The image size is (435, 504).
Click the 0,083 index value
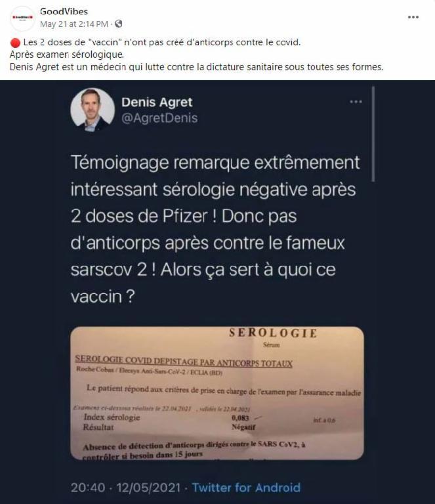[x=240, y=418]
